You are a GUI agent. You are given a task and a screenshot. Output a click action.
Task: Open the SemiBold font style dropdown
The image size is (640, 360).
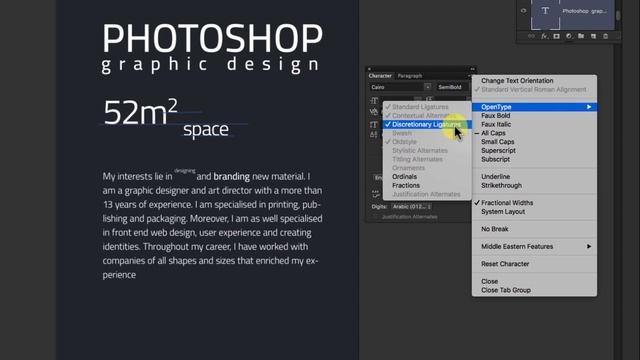coord(453,87)
